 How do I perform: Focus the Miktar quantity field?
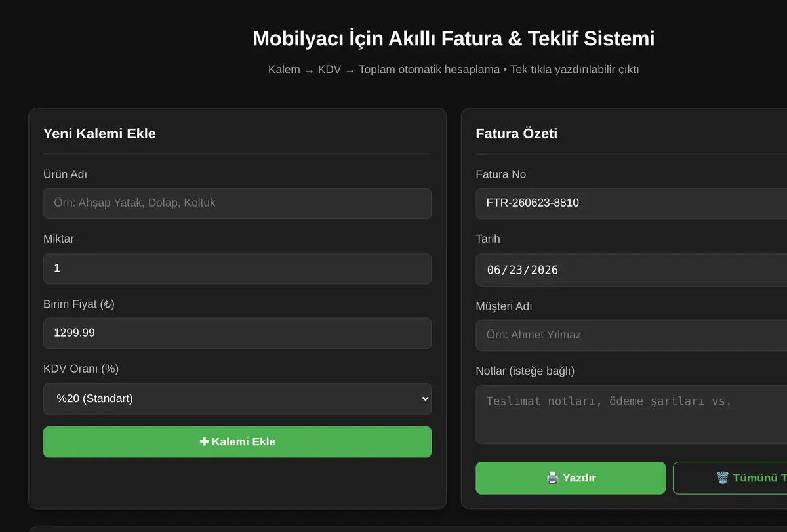tap(237, 268)
